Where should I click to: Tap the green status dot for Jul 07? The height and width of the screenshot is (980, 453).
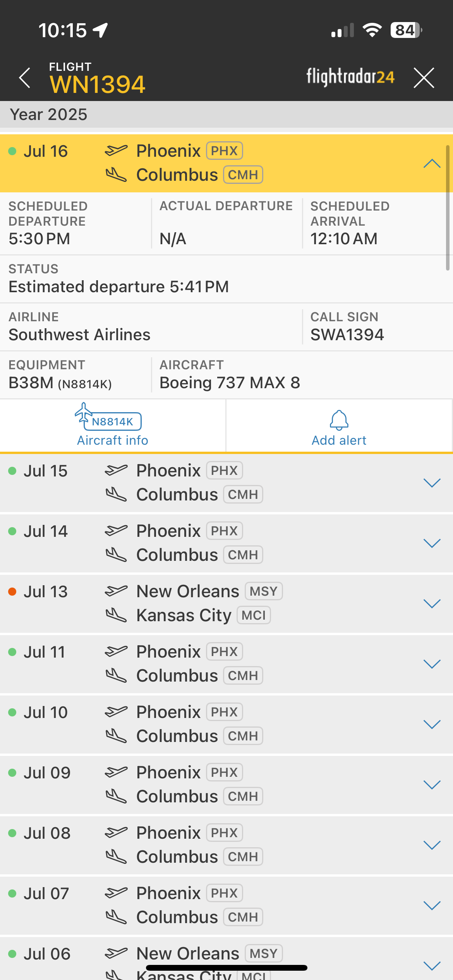pyautogui.click(x=12, y=893)
